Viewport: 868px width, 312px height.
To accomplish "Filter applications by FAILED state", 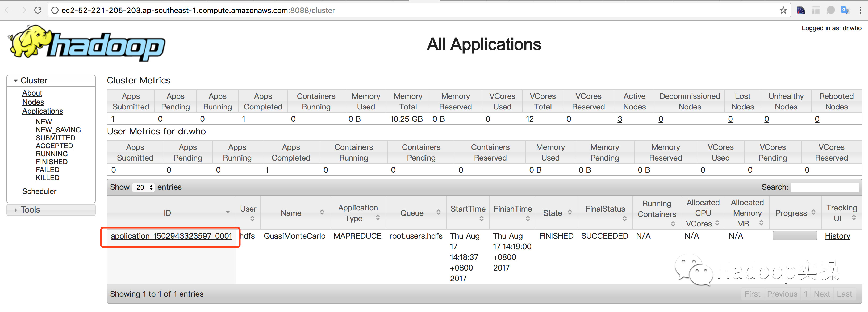I will point(48,170).
